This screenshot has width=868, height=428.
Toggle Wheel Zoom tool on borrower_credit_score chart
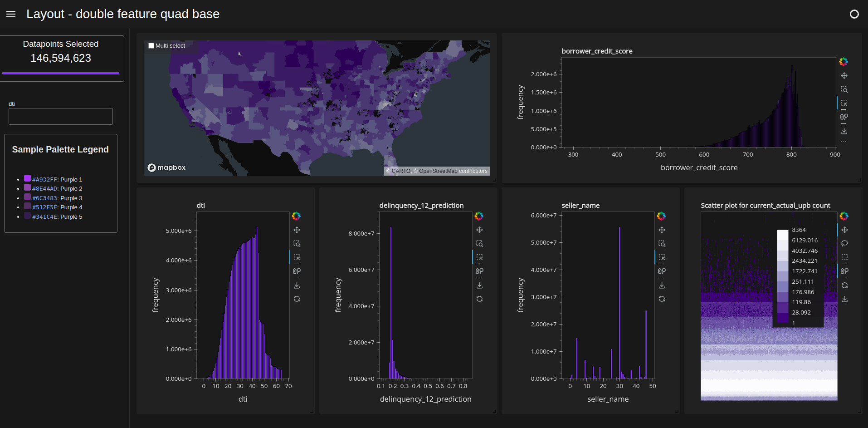[844, 117]
